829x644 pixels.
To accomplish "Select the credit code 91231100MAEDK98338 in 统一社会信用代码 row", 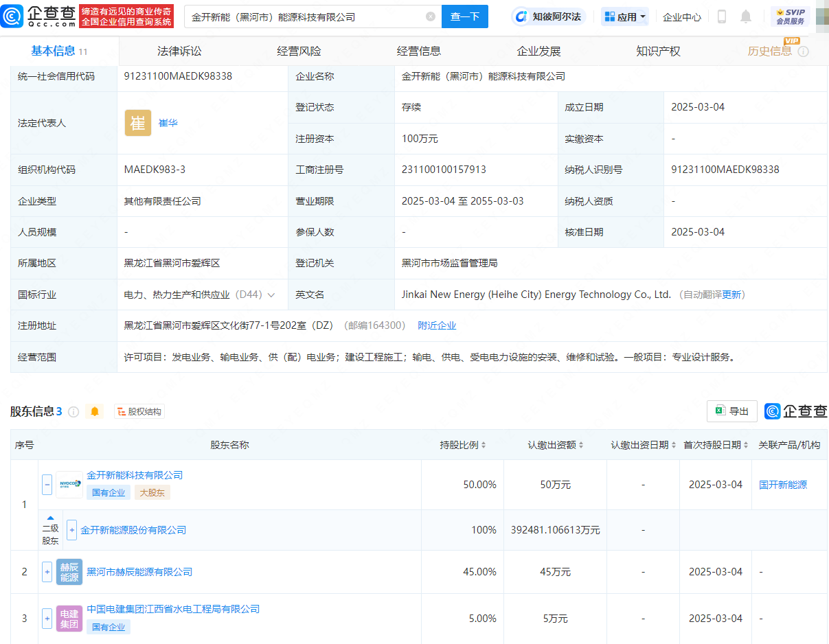I will [178, 76].
